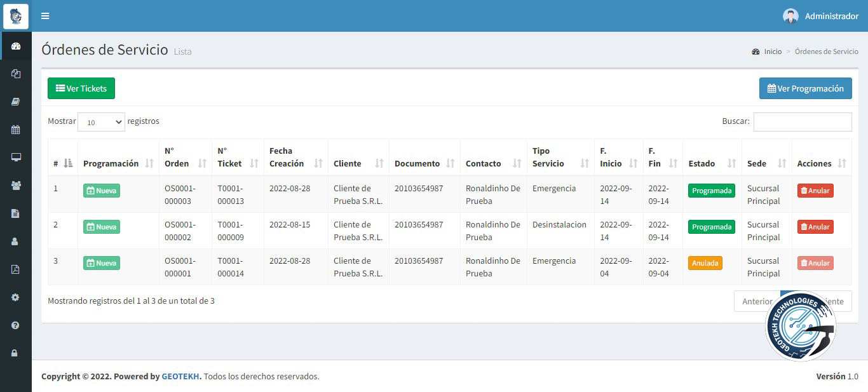Click the calendar icon in sidebar
The height and width of the screenshot is (392, 868).
pos(16,130)
